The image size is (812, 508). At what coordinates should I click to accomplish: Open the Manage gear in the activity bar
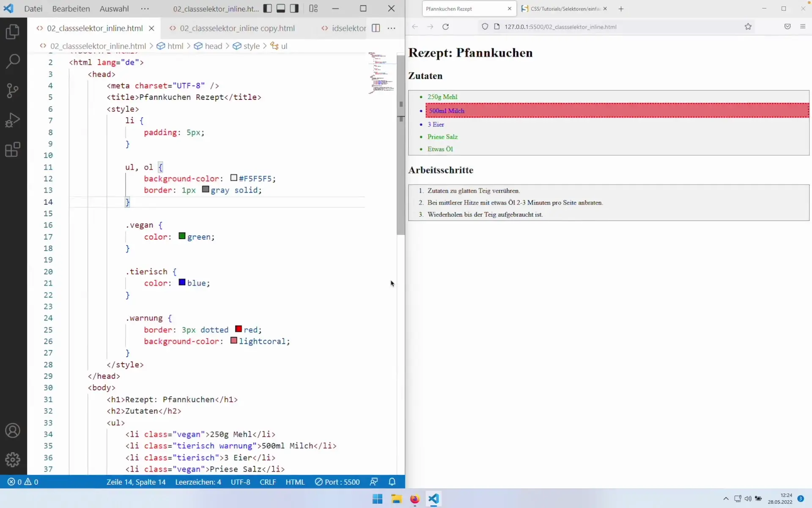(13, 459)
